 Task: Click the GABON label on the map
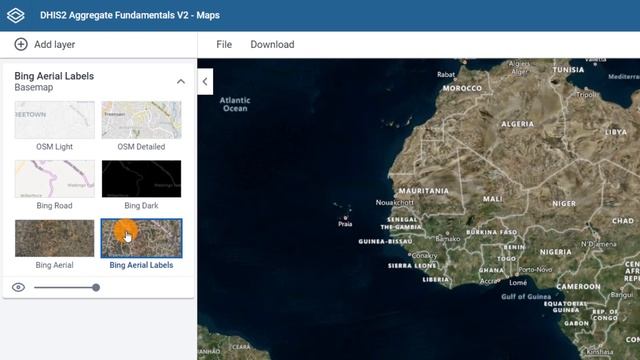pos(576,323)
